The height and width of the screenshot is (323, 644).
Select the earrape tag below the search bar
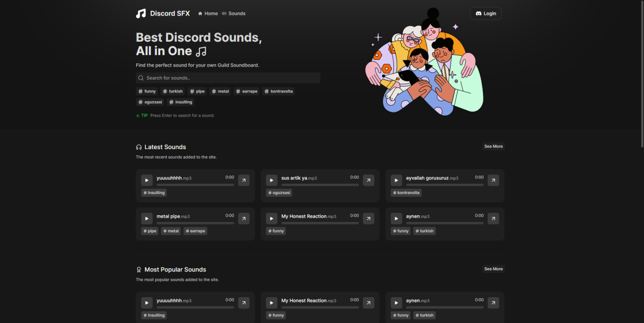click(x=246, y=91)
